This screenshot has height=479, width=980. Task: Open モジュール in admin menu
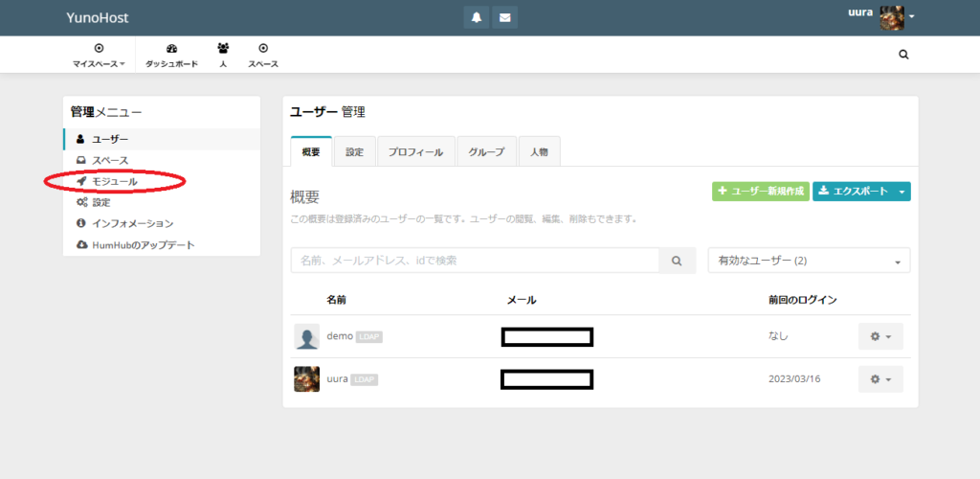coord(162,181)
